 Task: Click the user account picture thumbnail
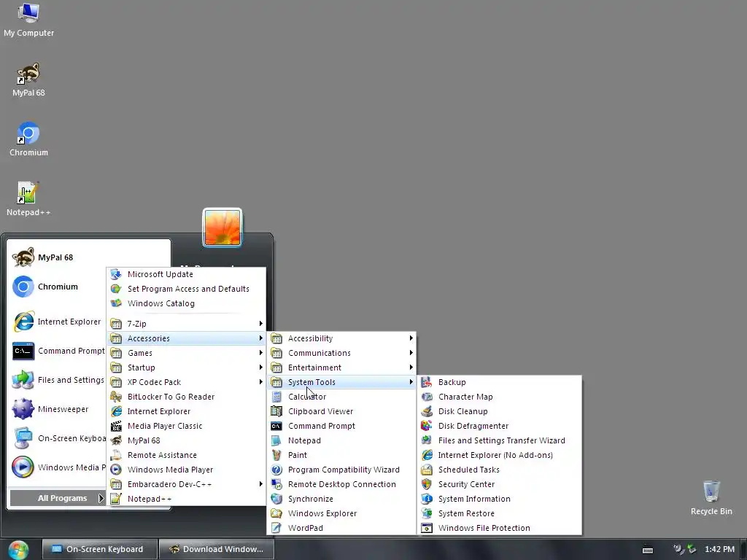(222, 227)
